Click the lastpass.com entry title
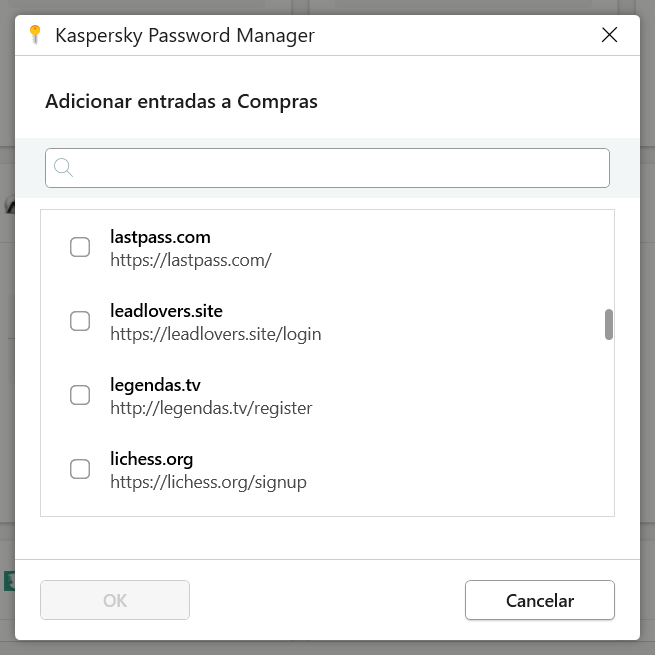This screenshot has width=655, height=655. click(x=160, y=237)
